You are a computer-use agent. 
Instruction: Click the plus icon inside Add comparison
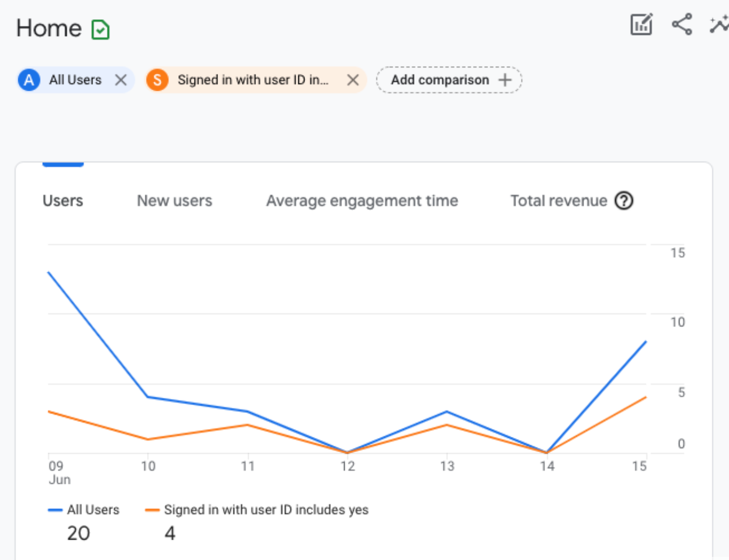click(x=504, y=80)
